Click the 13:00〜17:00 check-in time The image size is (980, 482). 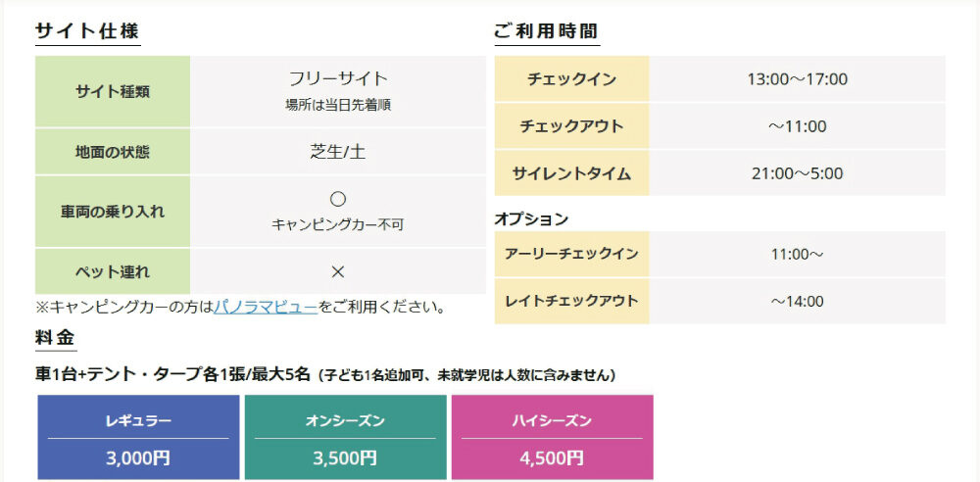pyautogui.click(x=797, y=79)
